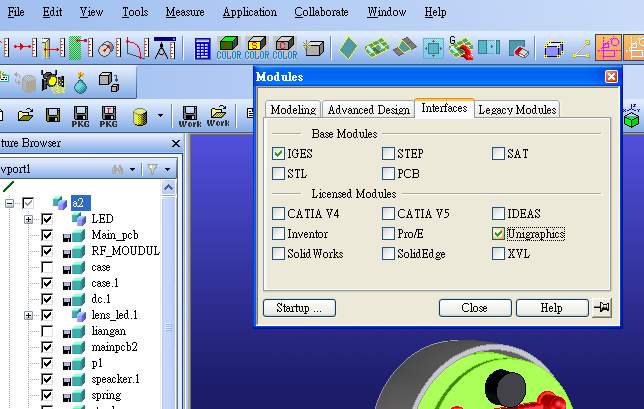Click the green COLOR cube icon
Viewport: 644px width, 409px height.
coord(229,48)
